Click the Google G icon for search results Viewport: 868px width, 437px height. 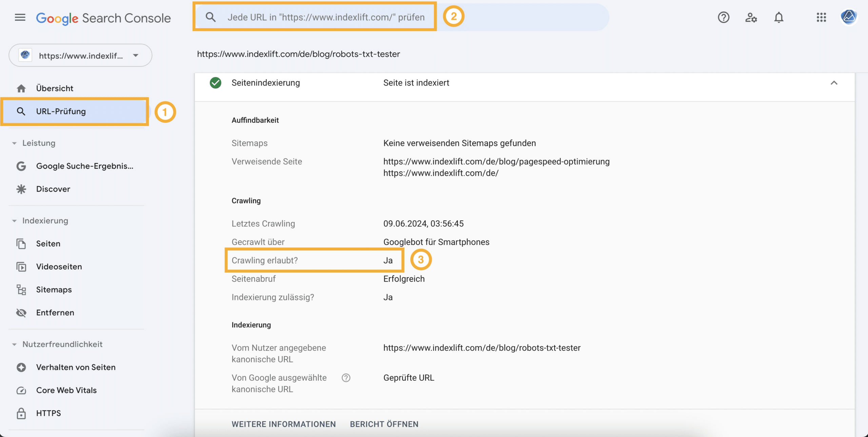pyautogui.click(x=21, y=166)
